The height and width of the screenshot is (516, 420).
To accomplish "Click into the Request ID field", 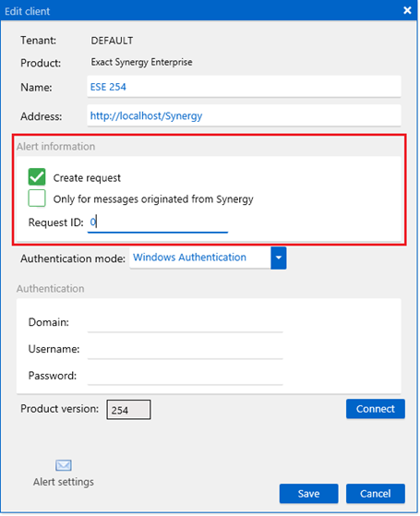I will point(158,222).
